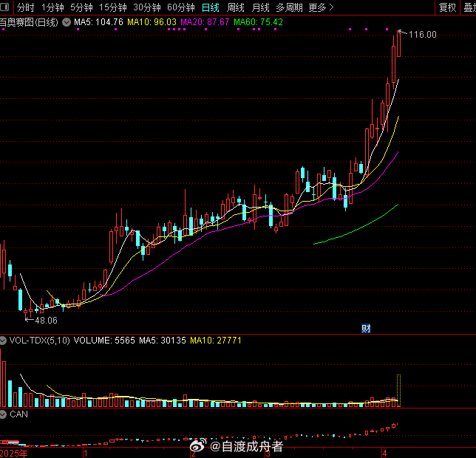
Task: Click the 百奥赛图(日线) stock title
Action: (x=29, y=22)
